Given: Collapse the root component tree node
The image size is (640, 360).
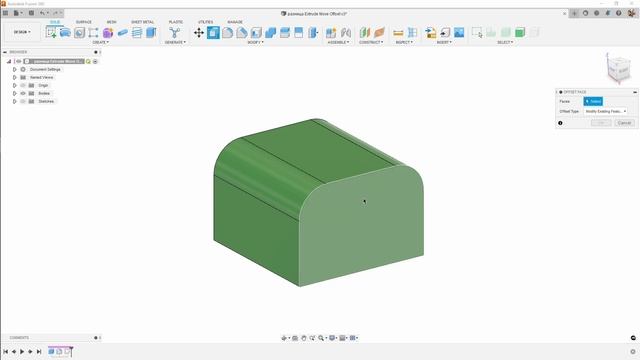Looking at the screenshot, I should pyautogui.click(x=9, y=61).
